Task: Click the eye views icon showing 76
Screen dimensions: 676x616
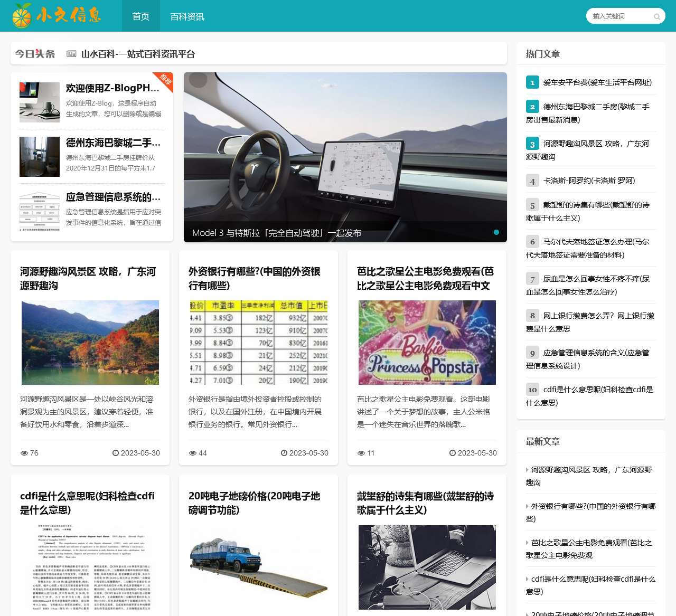Action: tap(24, 453)
